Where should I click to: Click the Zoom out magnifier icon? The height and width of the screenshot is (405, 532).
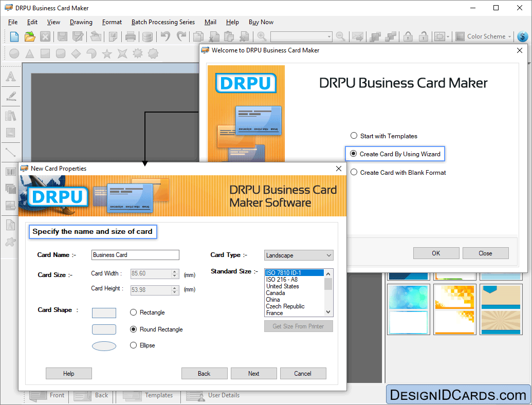click(x=341, y=36)
